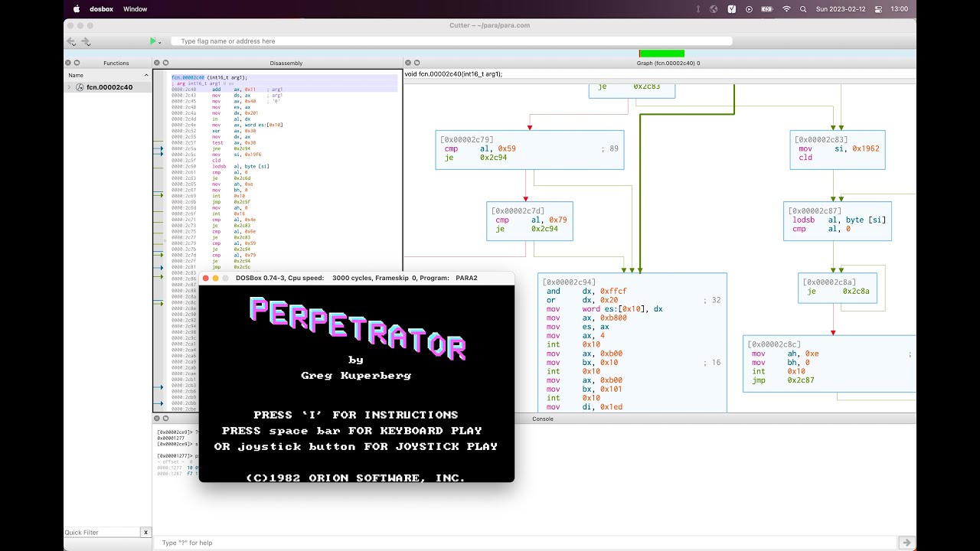
Task: Close the Disassembly panel
Action: click(156, 63)
